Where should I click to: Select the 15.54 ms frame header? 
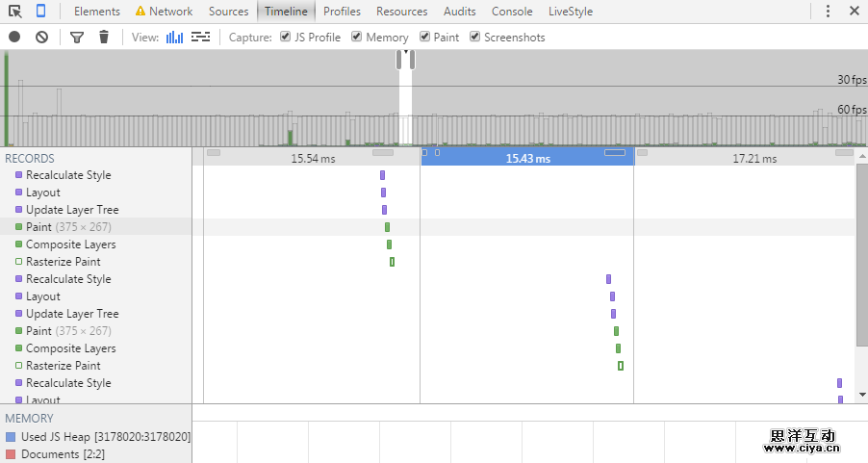pyautogui.click(x=313, y=158)
